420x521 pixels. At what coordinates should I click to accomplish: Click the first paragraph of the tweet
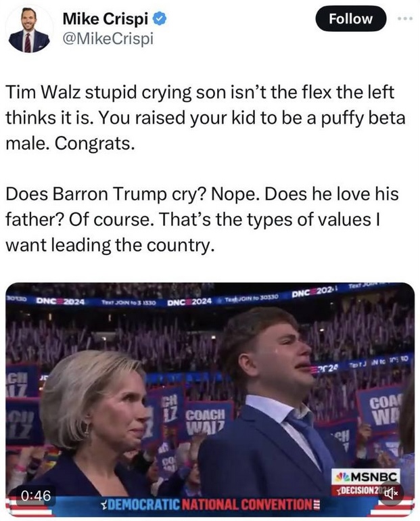tap(205, 118)
